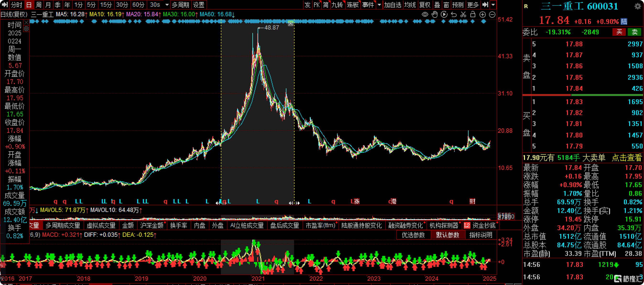Viewport: 644px width, 285px height.
Task: Toggle the chart lock icon
Action: [473, 15]
